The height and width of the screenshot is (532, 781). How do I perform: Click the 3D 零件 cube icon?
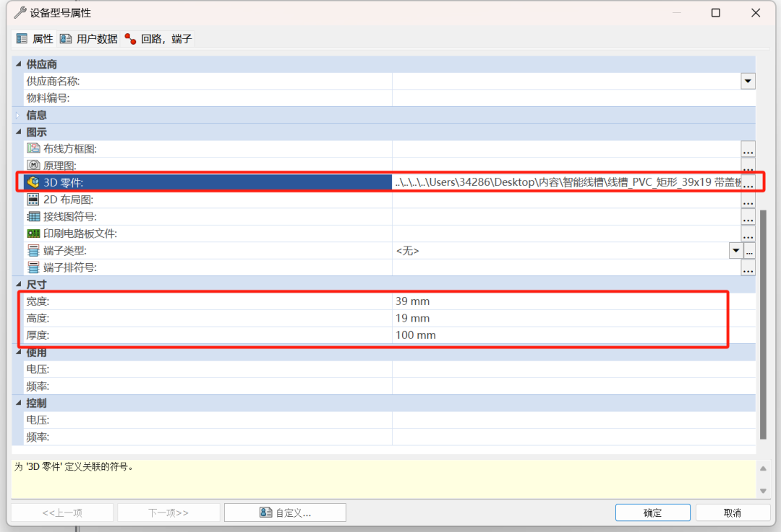33,183
